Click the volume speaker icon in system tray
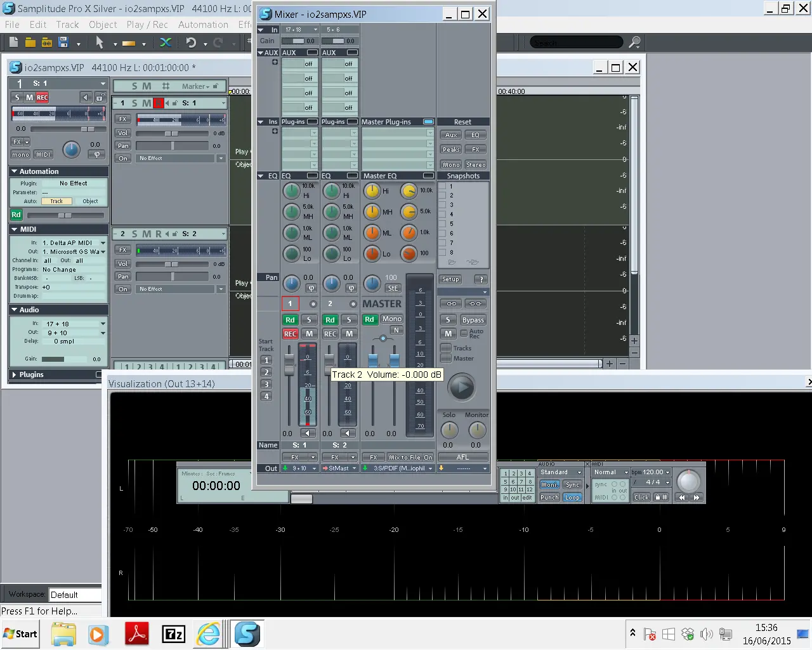The height and width of the screenshot is (650, 812). pyautogui.click(x=706, y=634)
